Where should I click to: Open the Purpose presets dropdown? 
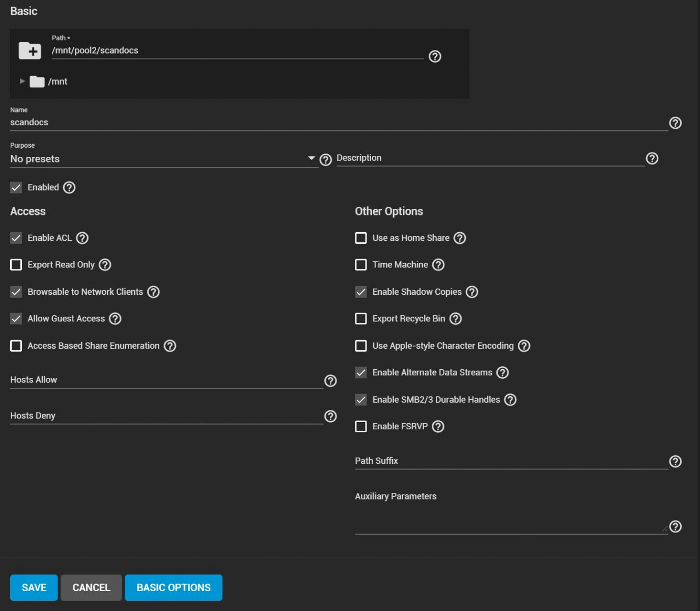163,159
